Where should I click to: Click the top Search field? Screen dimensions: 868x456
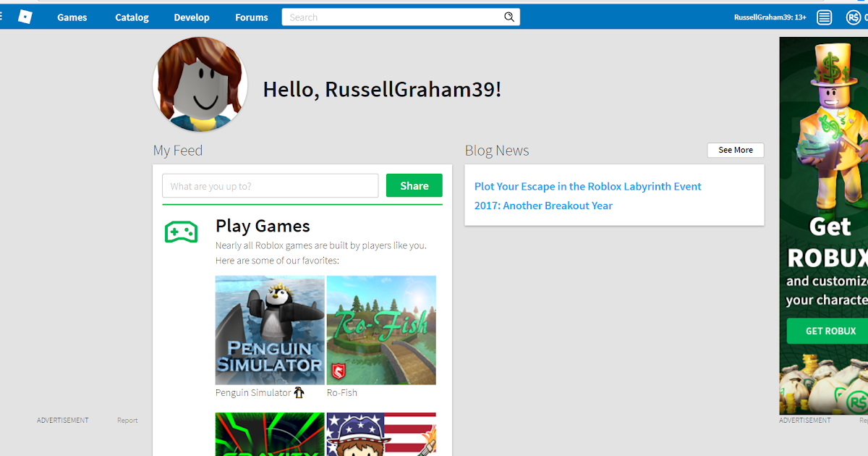click(401, 17)
